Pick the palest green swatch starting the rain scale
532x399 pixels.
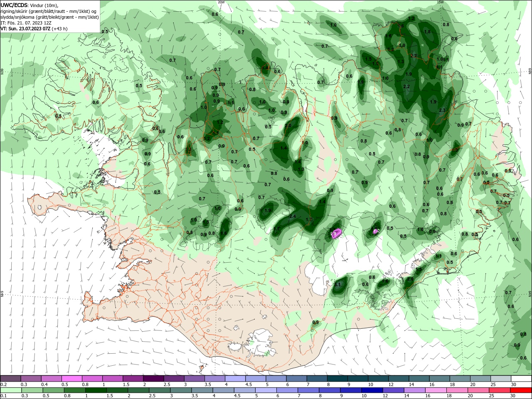click(11, 390)
